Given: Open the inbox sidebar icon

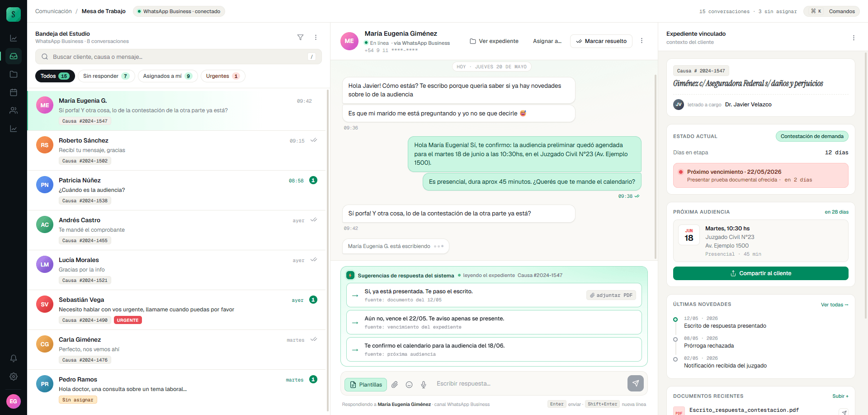Looking at the screenshot, I should [14, 56].
